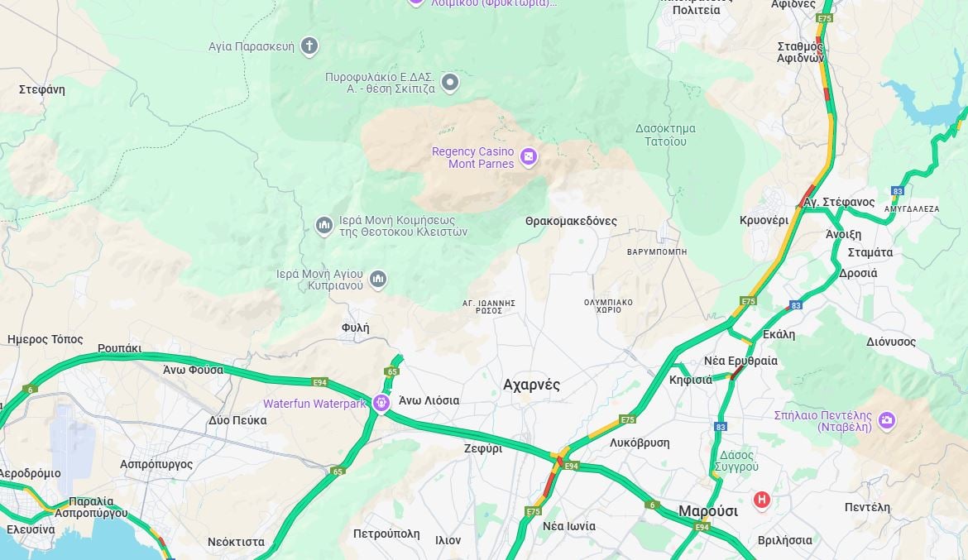Click the Στεφάνη village label

42,89
